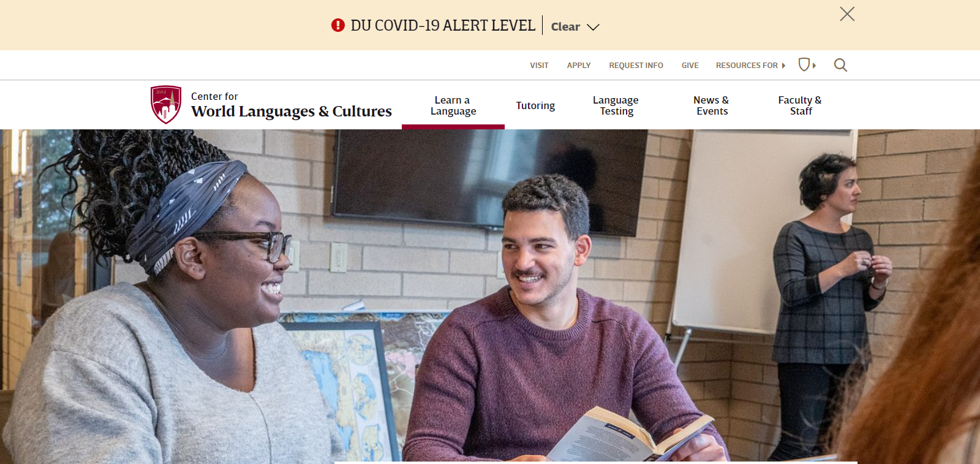Open the Faculty & Staff section
Viewport: 980px width, 464px height.
(x=800, y=105)
